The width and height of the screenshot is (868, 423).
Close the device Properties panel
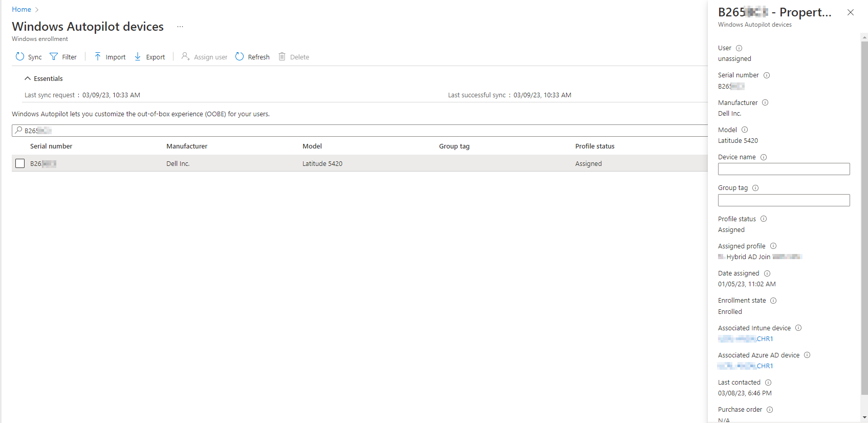[851, 12]
